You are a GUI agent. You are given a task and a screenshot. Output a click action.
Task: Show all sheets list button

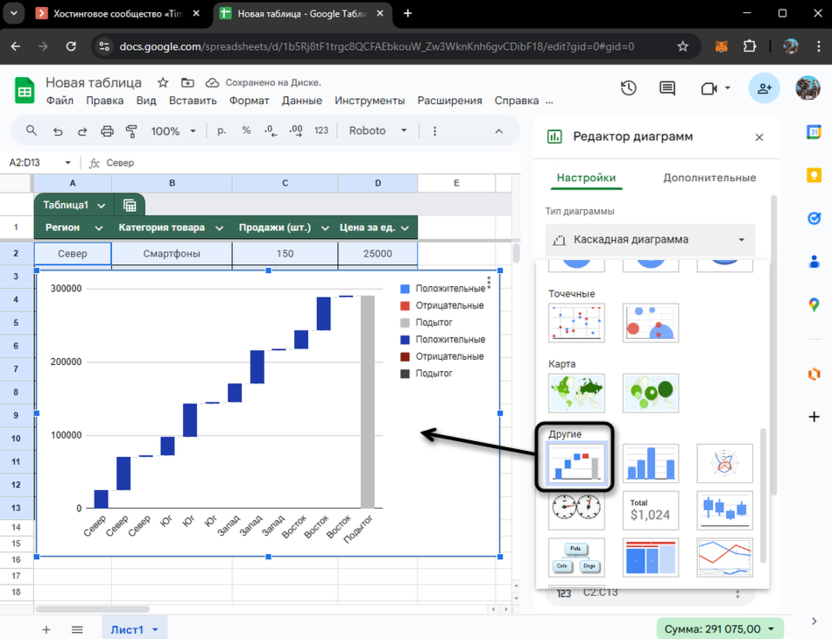(77, 630)
